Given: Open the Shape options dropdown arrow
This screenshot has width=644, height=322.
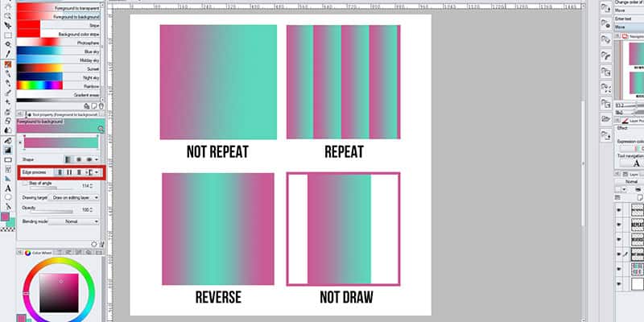Looking at the screenshot, I should click(x=97, y=159).
